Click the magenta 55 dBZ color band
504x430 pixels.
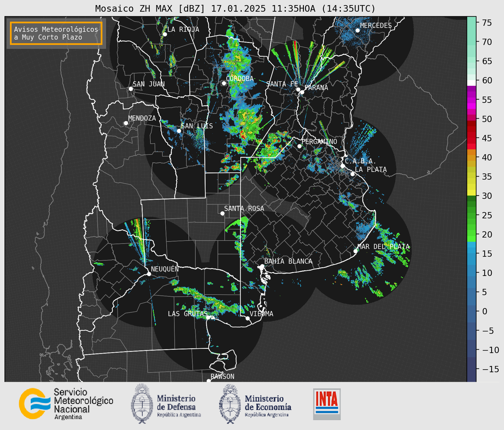click(471, 100)
